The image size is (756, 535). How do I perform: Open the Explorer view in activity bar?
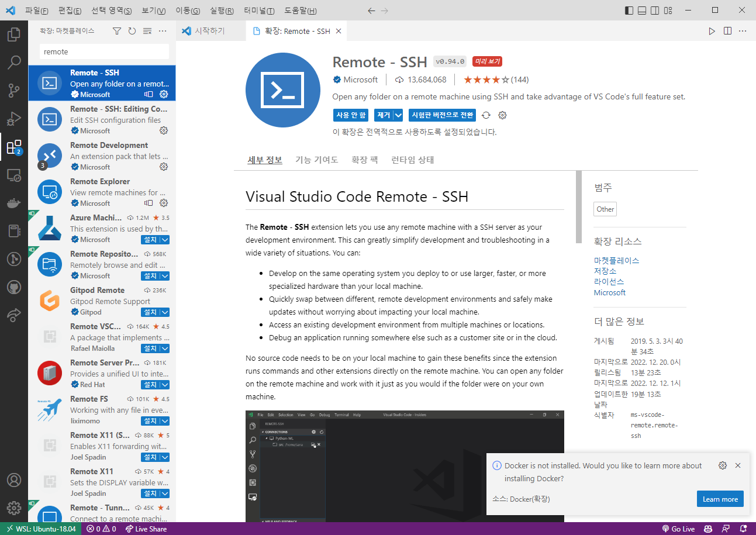(x=14, y=34)
